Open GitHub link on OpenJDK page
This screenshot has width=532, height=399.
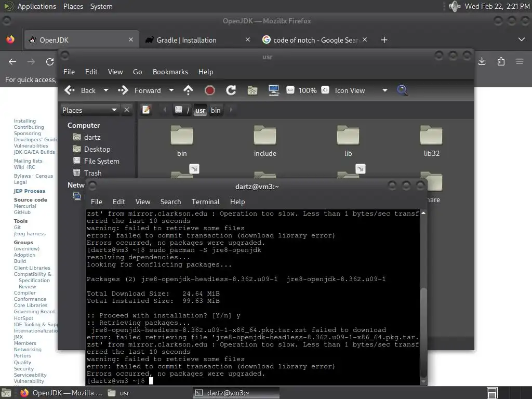pyautogui.click(x=22, y=212)
